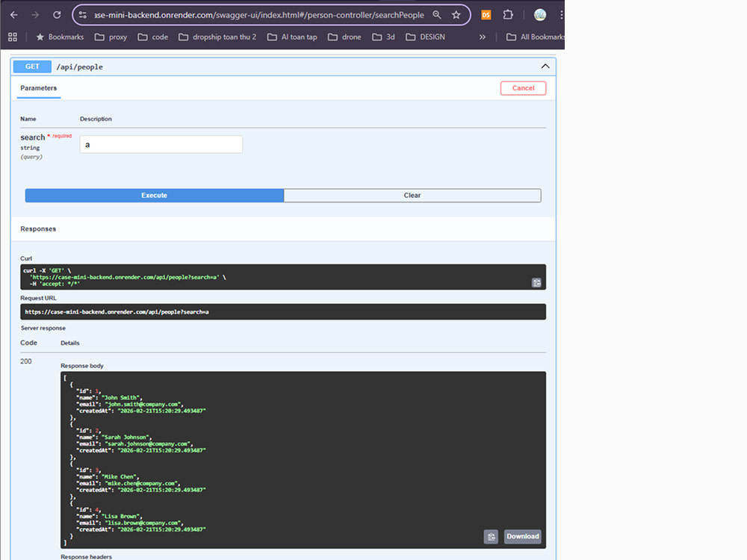Screen dimensions: 747x560
Task: Go back using browser back arrow
Action: 13,15
